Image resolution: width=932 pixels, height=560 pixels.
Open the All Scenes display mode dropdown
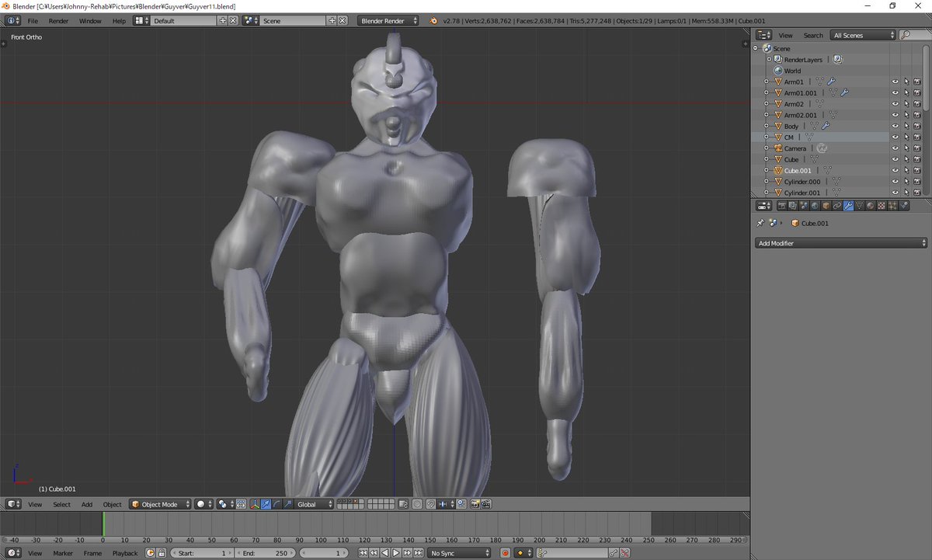click(863, 35)
